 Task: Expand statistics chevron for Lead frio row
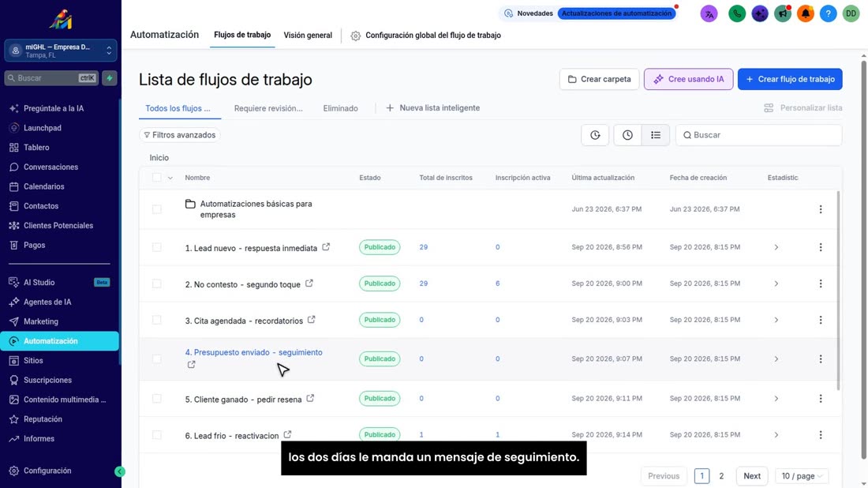pyautogui.click(x=776, y=435)
